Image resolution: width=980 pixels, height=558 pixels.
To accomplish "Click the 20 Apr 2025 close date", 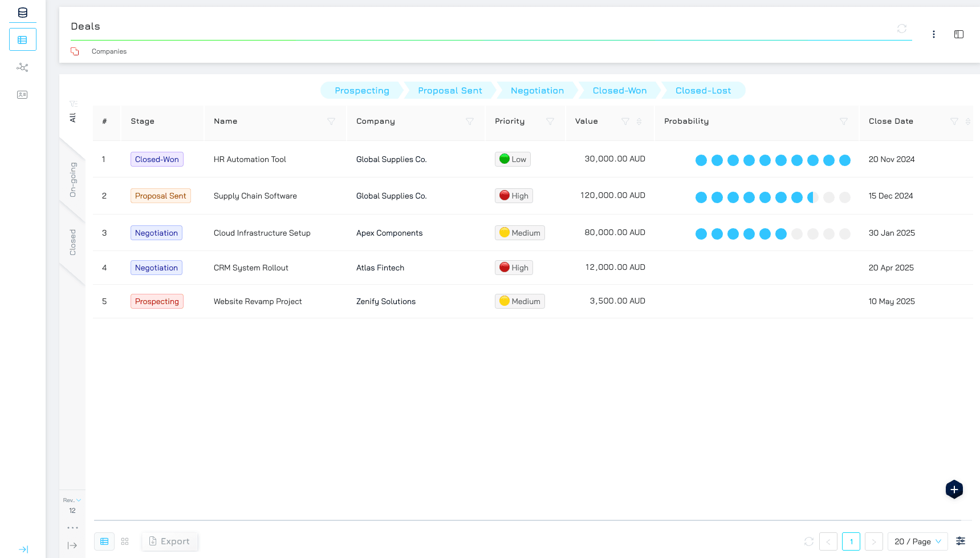I will [x=891, y=268].
